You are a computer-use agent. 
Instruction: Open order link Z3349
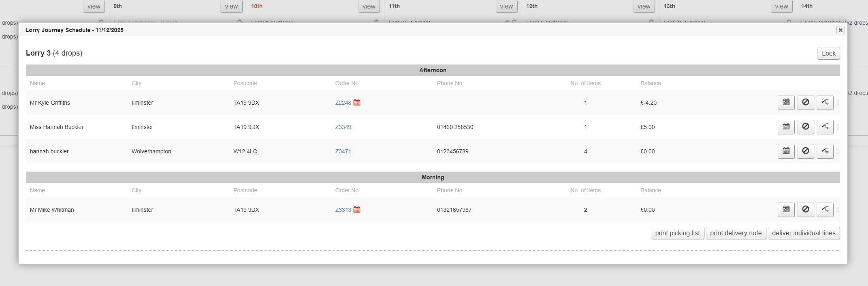click(343, 127)
